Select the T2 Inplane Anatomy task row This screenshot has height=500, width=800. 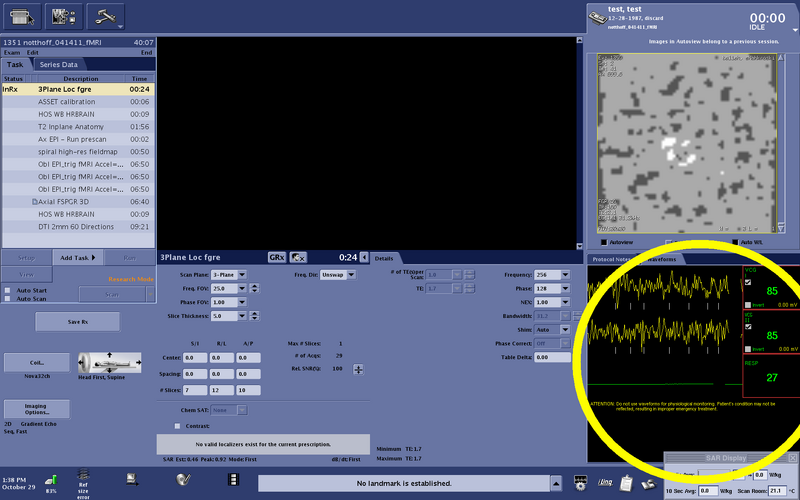79,127
